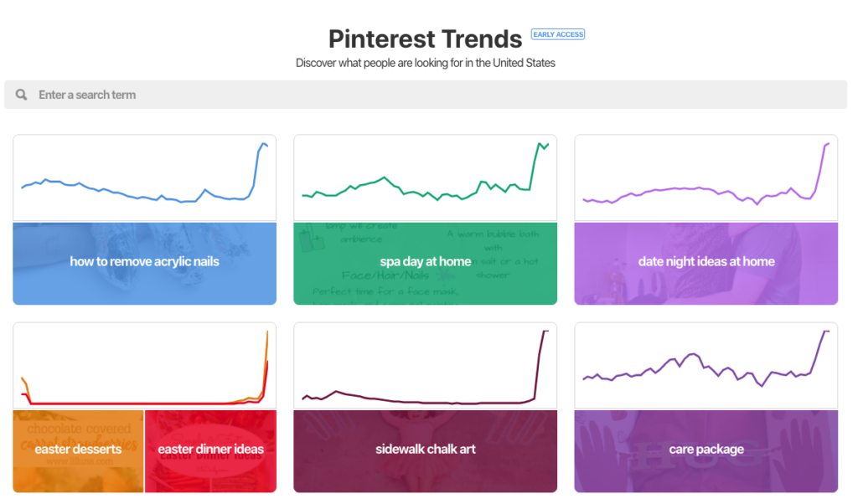Screen dimensions: 858x504
Task: Click the EARLY ACCESS badge
Action: (x=558, y=34)
